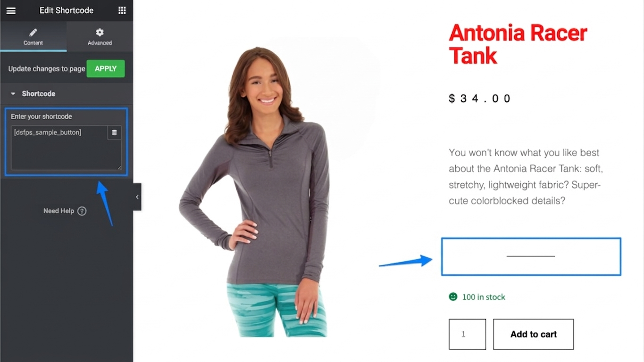Click the dynamic tags database icon
Image resolution: width=644 pixels, height=362 pixels.
[114, 133]
